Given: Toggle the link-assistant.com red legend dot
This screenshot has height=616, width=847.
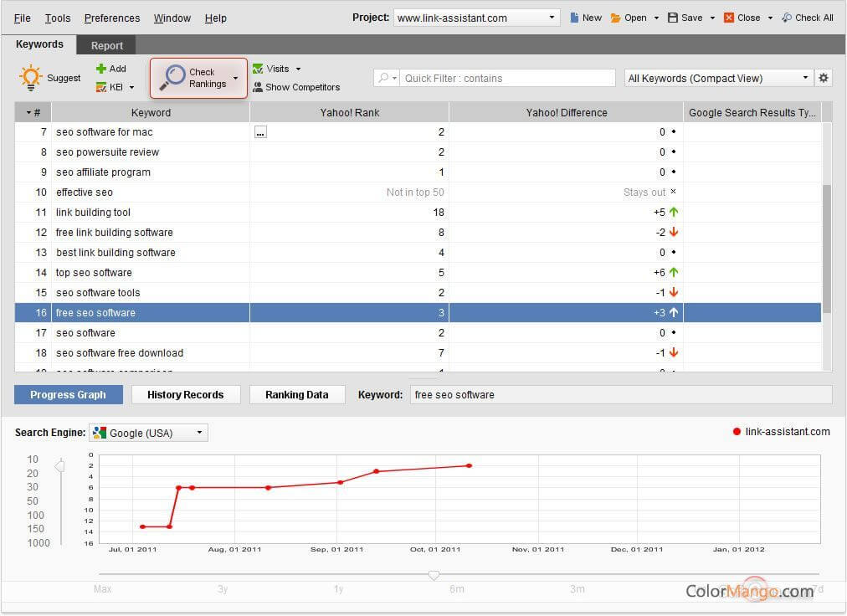Looking at the screenshot, I should [x=737, y=432].
